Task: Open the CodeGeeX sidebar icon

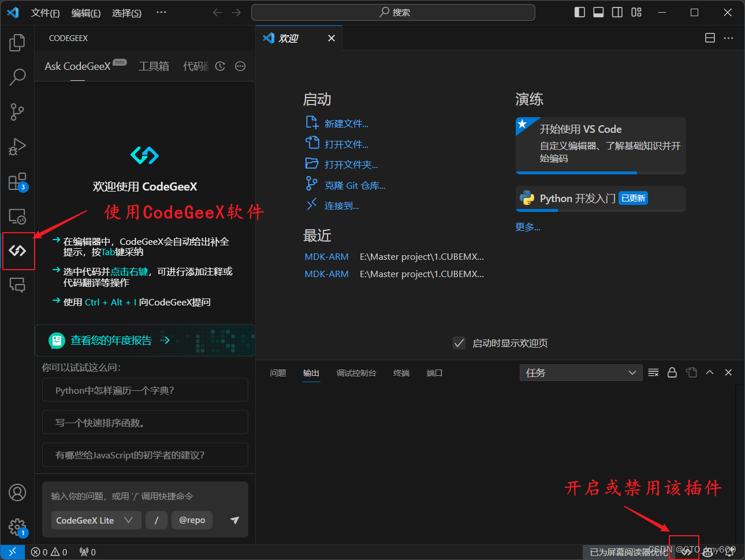Action: pos(17,251)
